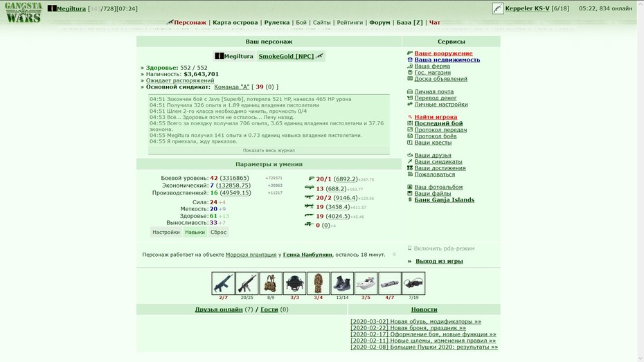This screenshot has height=362, width=644.
Task: Open the boots slot 13/14
Action: [x=342, y=283]
